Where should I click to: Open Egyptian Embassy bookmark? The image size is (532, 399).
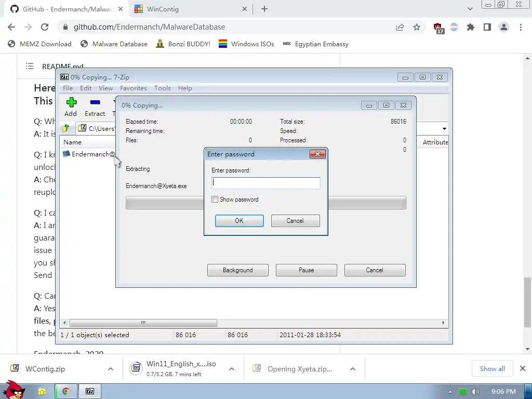[x=315, y=44]
